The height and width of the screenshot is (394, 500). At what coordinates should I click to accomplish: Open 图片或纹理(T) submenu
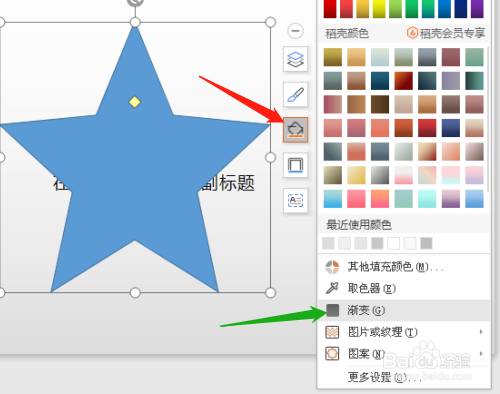[x=404, y=332]
